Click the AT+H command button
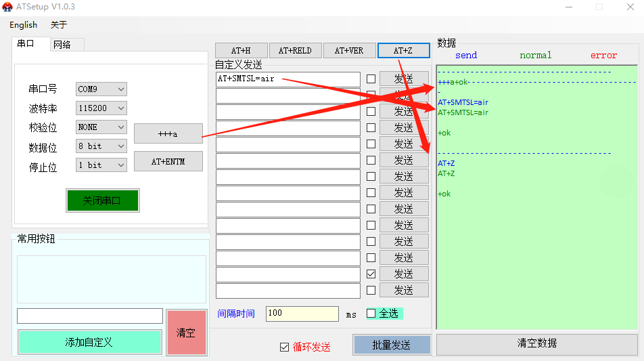The width and height of the screenshot is (644, 361). [x=240, y=51]
